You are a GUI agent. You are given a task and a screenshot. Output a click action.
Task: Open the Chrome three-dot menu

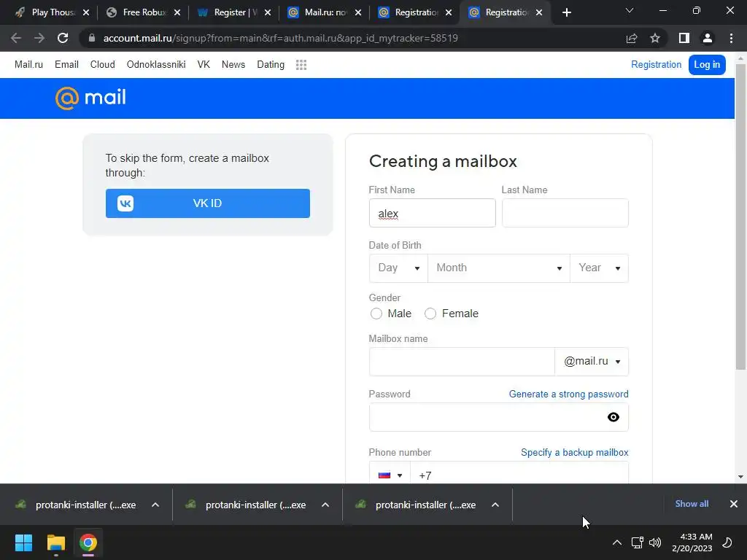731,38
